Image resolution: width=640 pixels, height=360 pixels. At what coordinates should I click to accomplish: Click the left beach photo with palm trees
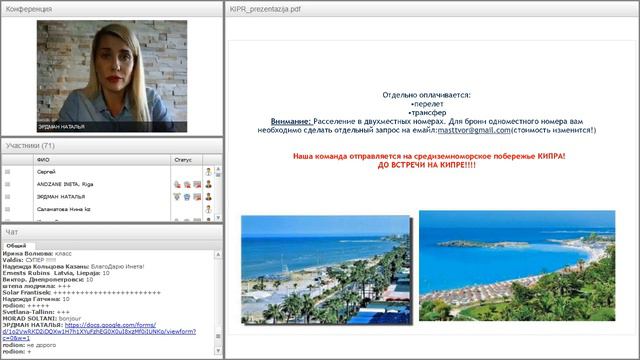pyautogui.click(x=326, y=269)
